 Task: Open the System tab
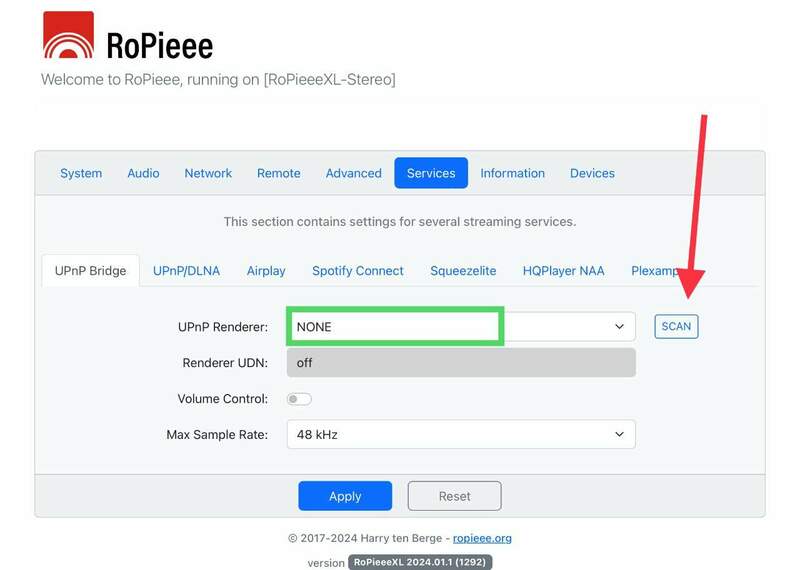click(x=81, y=173)
